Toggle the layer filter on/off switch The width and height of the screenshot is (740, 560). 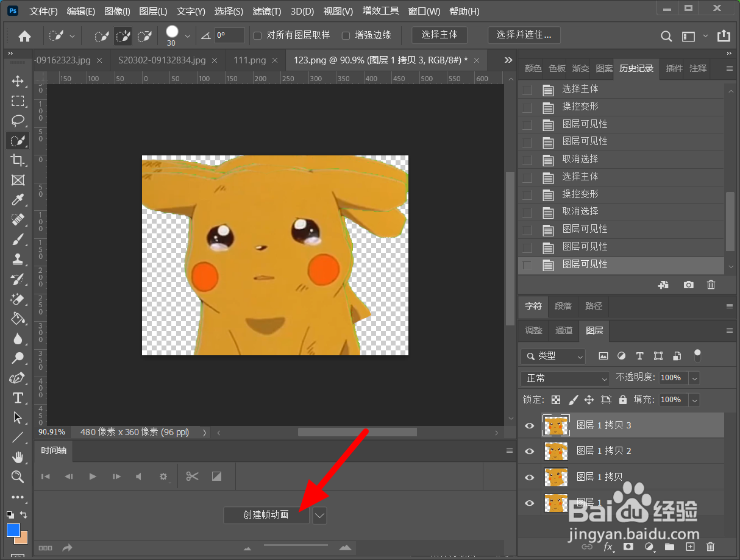coord(697,355)
